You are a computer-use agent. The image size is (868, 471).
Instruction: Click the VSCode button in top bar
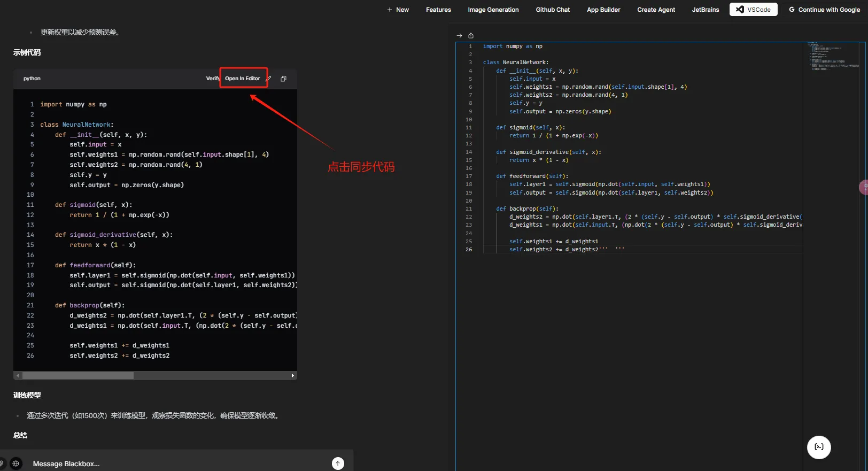tap(753, 10)
